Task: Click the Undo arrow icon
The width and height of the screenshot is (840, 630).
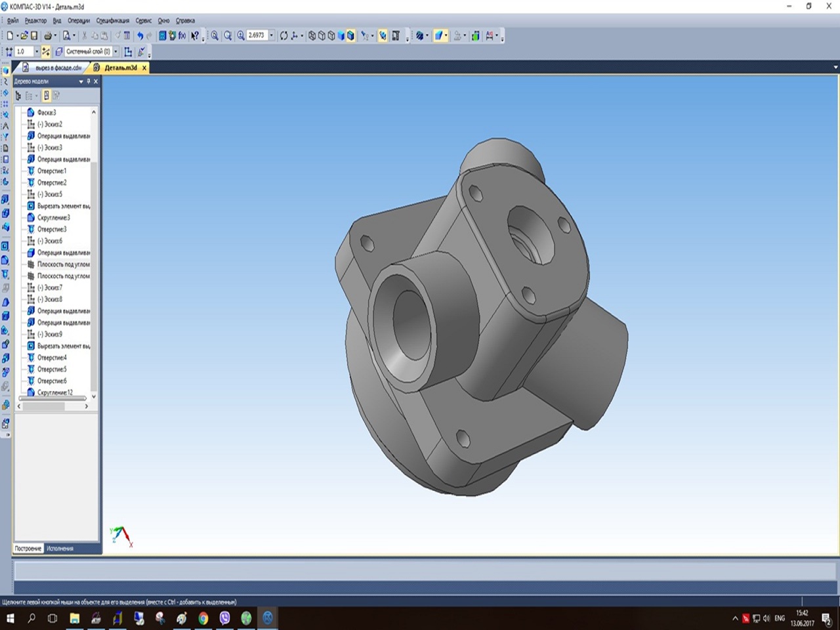Action: pos(140,36)
